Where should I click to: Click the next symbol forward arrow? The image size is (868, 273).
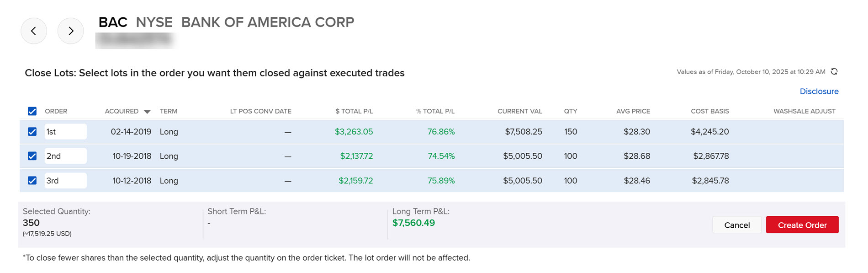(x=71, y=31)
